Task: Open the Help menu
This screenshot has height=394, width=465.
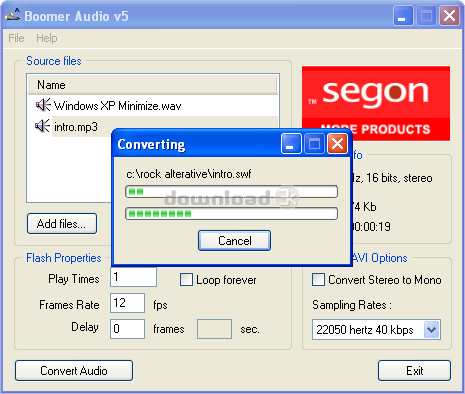Action: tap(47, 38)
